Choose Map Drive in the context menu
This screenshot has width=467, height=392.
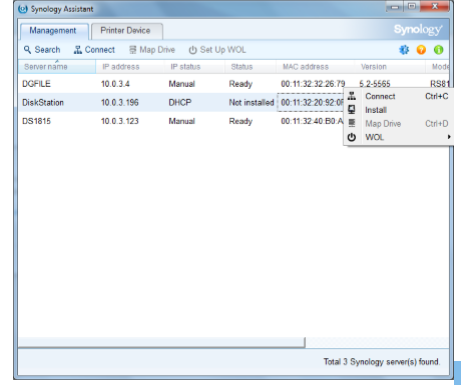pos(399,124)
